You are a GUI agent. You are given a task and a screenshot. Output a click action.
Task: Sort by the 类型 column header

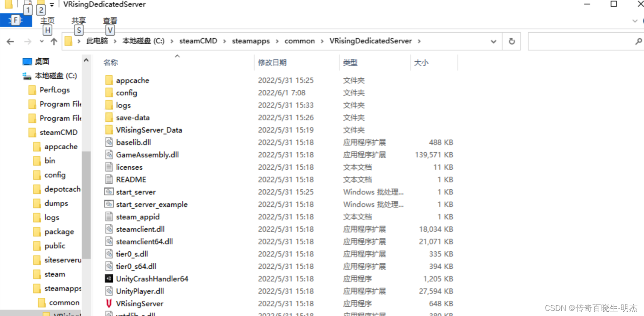[350, 63]
